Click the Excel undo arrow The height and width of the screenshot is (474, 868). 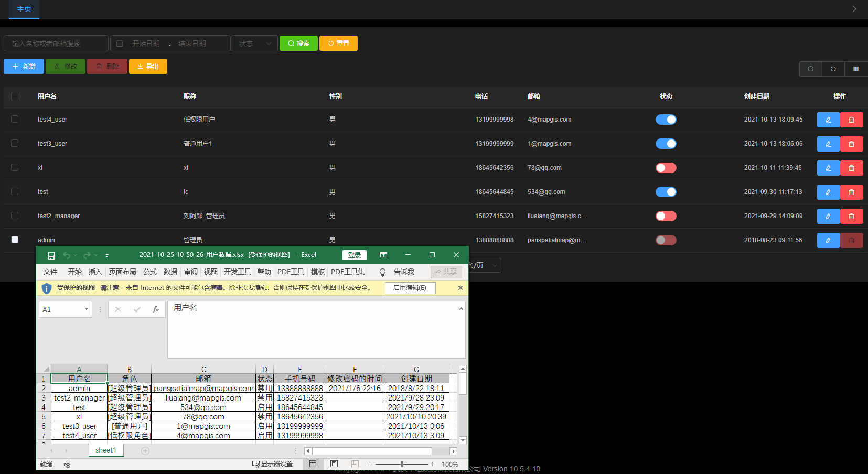coord(67,255)
